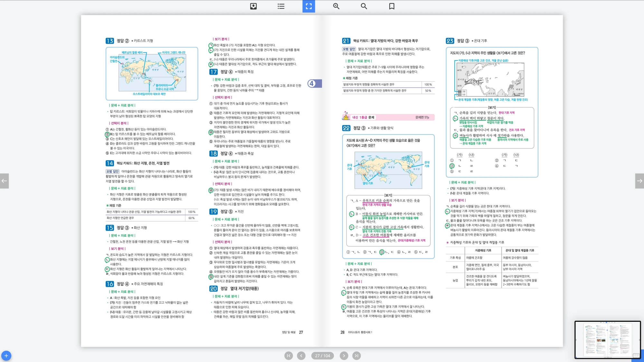Click the download icon in top toolbar
The image size is (644, 362).
tap(253, 6)
